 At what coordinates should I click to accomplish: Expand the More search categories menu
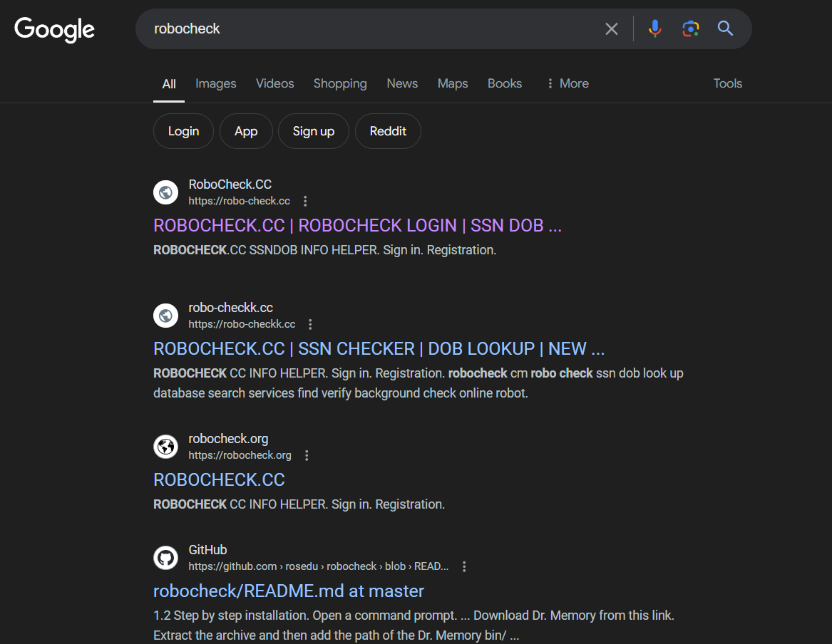pyautogui.click(x=567, y=83)
